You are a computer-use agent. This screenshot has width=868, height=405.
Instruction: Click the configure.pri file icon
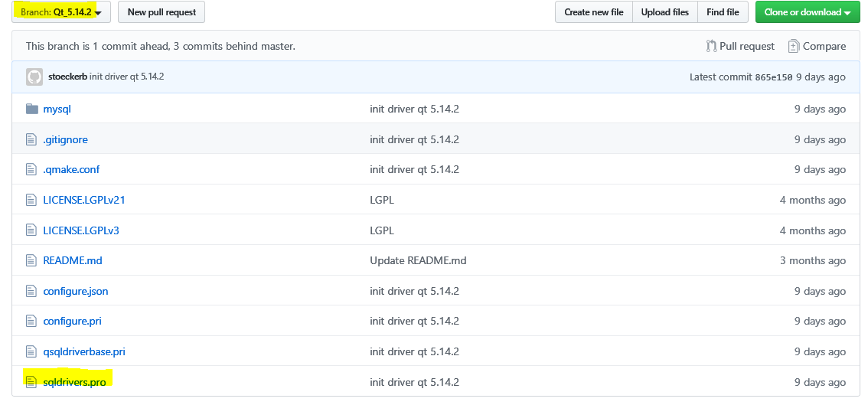click(31, 321)
